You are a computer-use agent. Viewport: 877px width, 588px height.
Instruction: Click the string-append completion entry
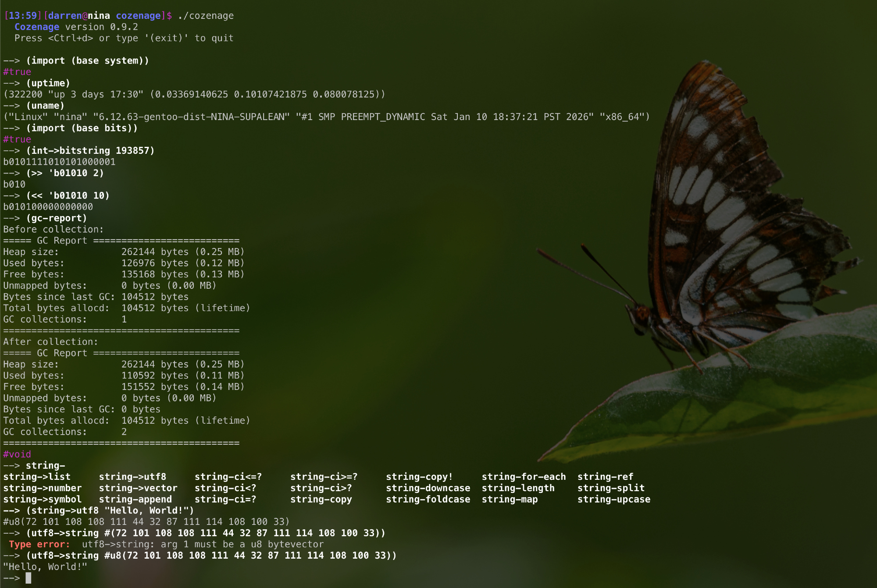[x=135, y=499]
